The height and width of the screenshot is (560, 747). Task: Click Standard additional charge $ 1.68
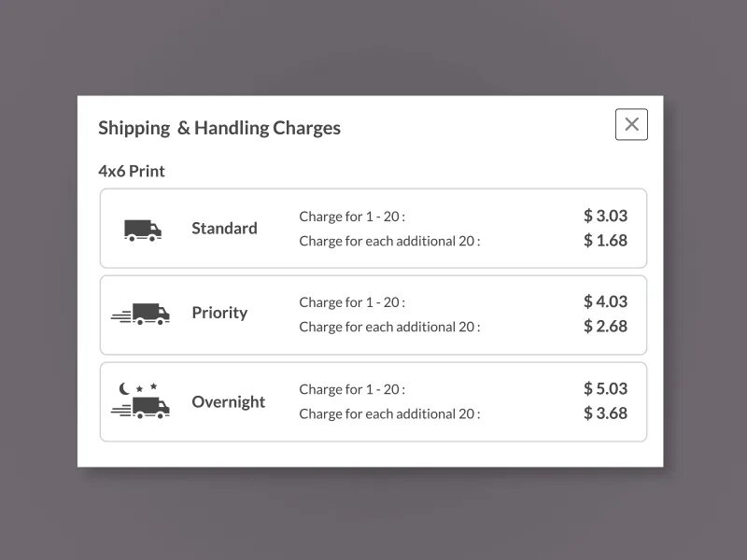(605, 241)
